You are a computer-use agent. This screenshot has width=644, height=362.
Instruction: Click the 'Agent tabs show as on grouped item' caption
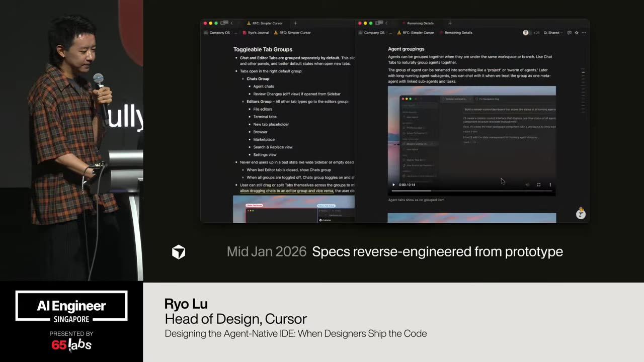416,200
